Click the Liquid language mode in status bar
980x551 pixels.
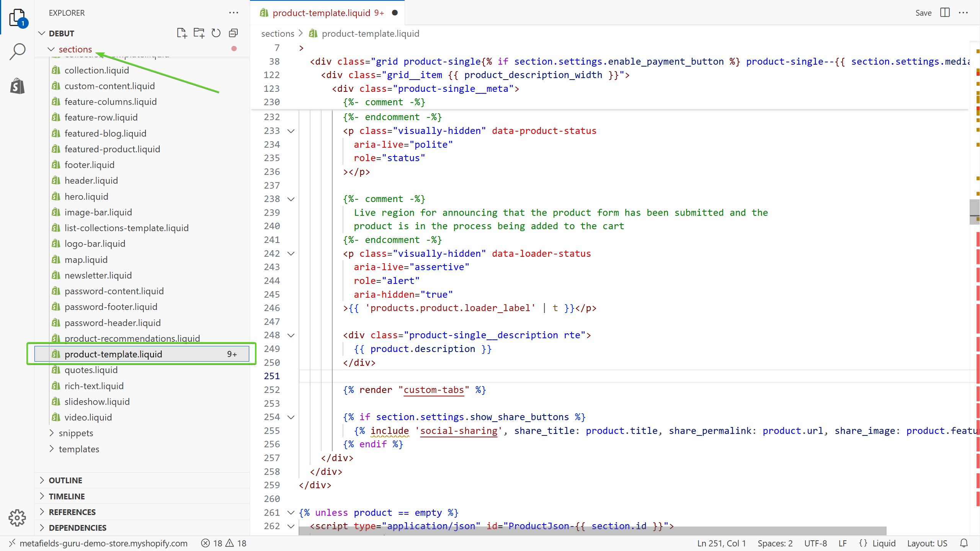click(884, 543)
